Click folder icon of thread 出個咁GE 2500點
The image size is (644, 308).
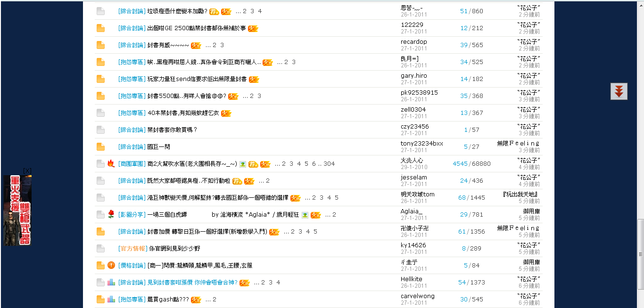100,28
